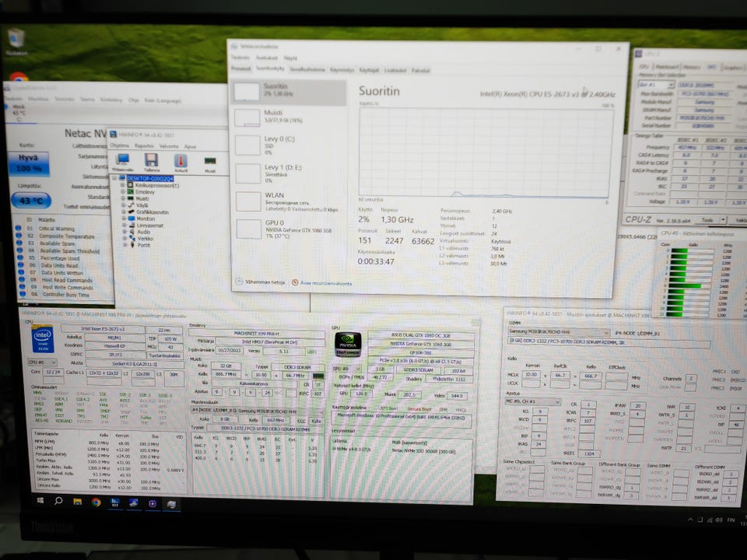Select Monitori in HWiNFO tree
This screenshot has width=747, height=560.
(146, 219)
